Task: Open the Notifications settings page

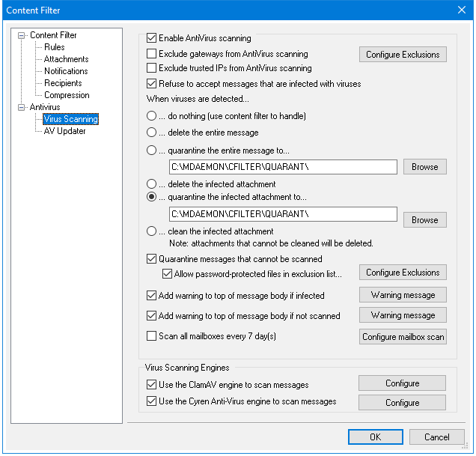Action: (66, 71)
